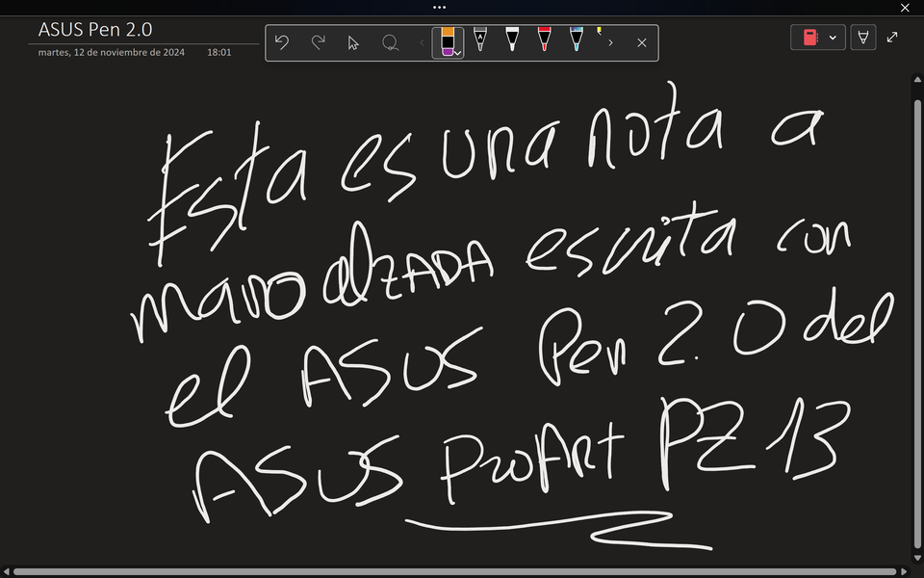
Task: Edit the page title 'ASUS Pen 2.0'
Action: click(x=95, y=30)
